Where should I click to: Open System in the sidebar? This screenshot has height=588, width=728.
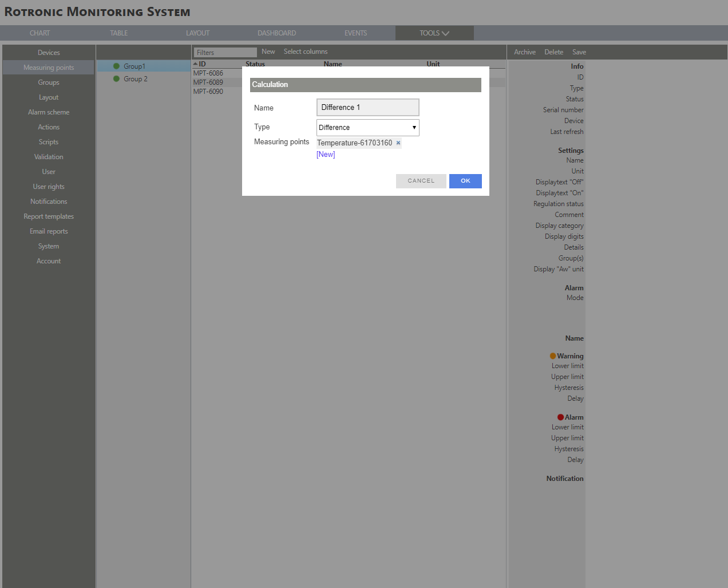(49, 246)
